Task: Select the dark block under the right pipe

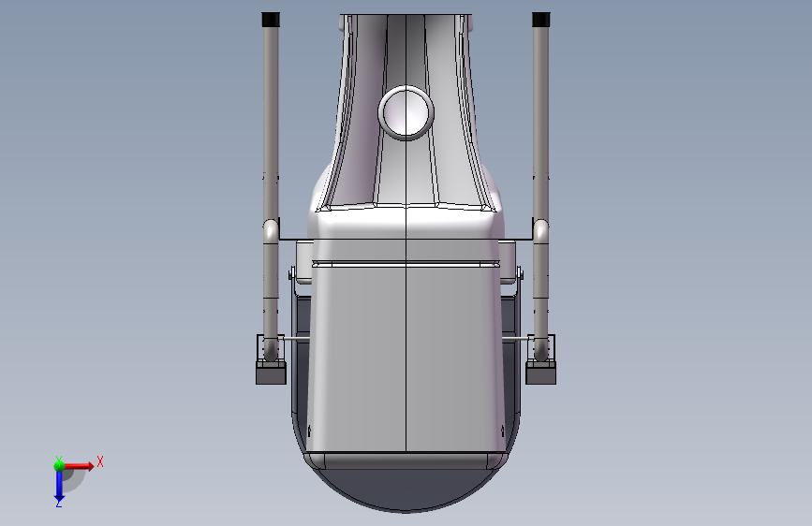Action: pyautogui.click(x=540, y=373)
